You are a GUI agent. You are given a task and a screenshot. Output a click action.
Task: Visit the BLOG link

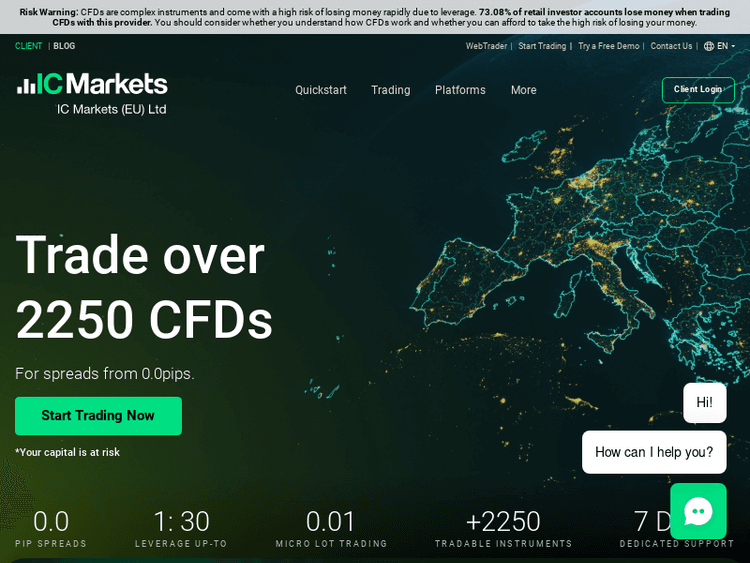point(64,46)
